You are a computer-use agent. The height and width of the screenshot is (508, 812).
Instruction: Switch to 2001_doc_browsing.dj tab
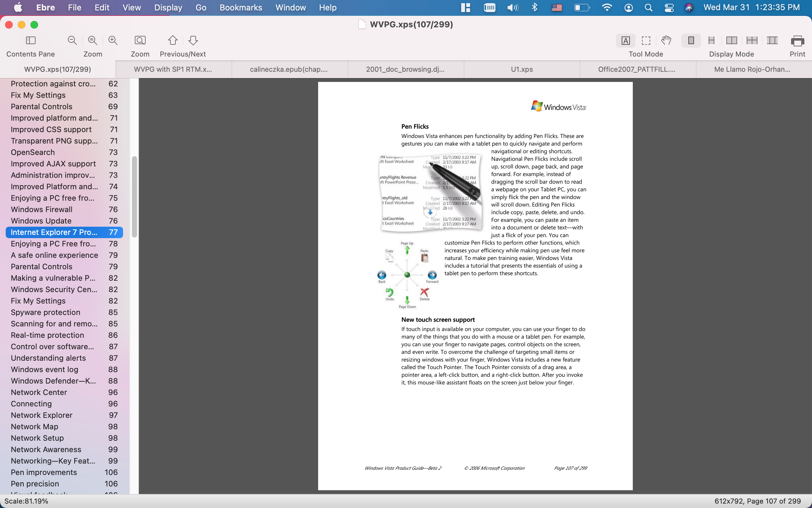click(x=405, y=69)
